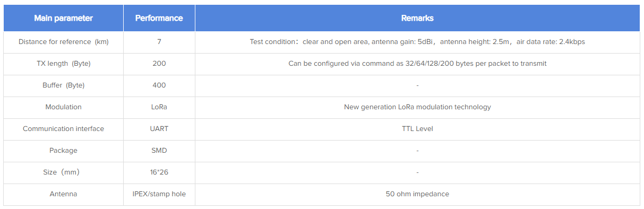The width and height of the screenshot is (644, 209).
Task: Select the LoRa performance value
Action: [159, 107]
